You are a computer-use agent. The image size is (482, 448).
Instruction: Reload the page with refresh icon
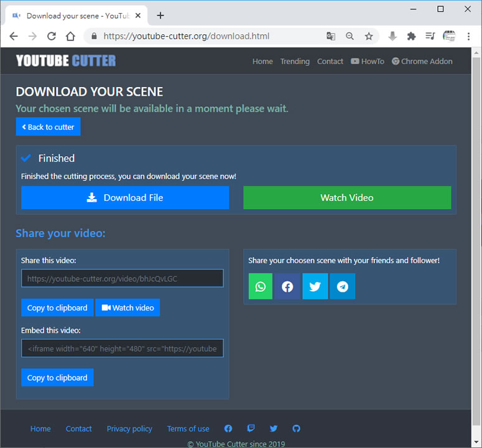pyautogui.click(x=52, y=36)
